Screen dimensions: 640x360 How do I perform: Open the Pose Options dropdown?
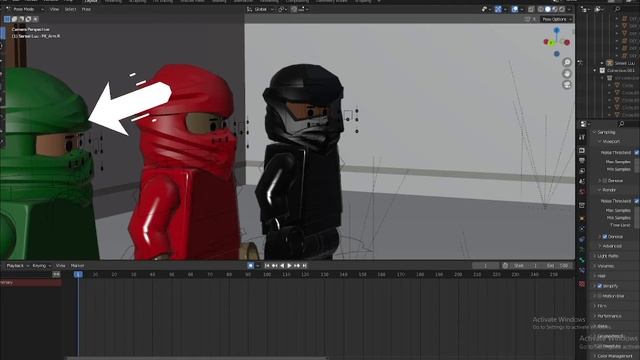557,19
